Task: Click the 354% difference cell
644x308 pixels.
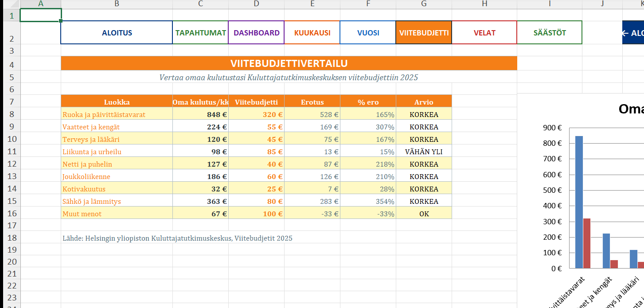Action: click(368, 201)
